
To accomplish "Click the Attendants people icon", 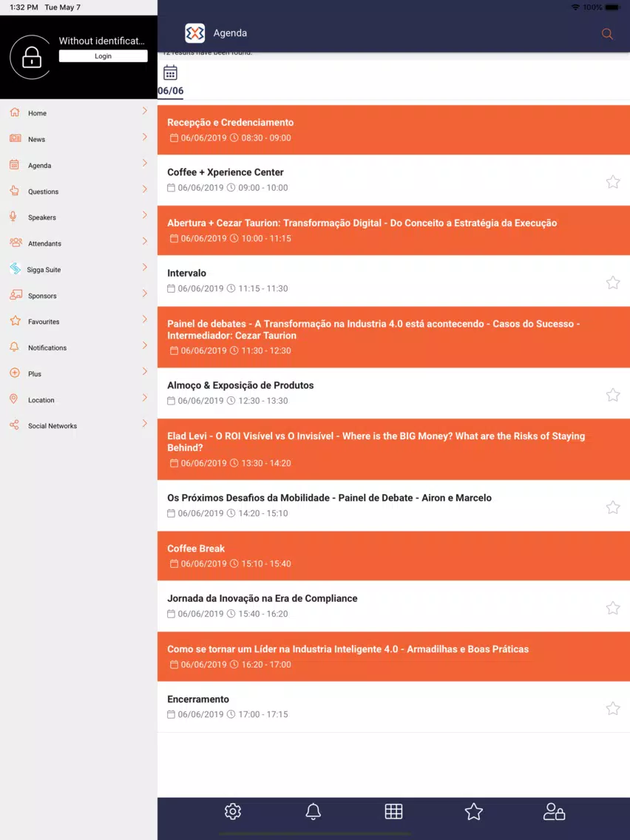I will click(16, 243).
